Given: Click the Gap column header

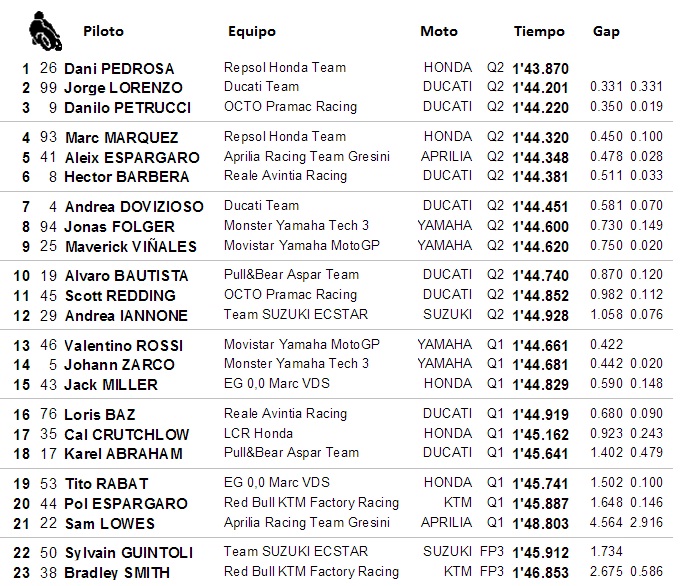Looking at the screenshot, I should pos(606,32).
